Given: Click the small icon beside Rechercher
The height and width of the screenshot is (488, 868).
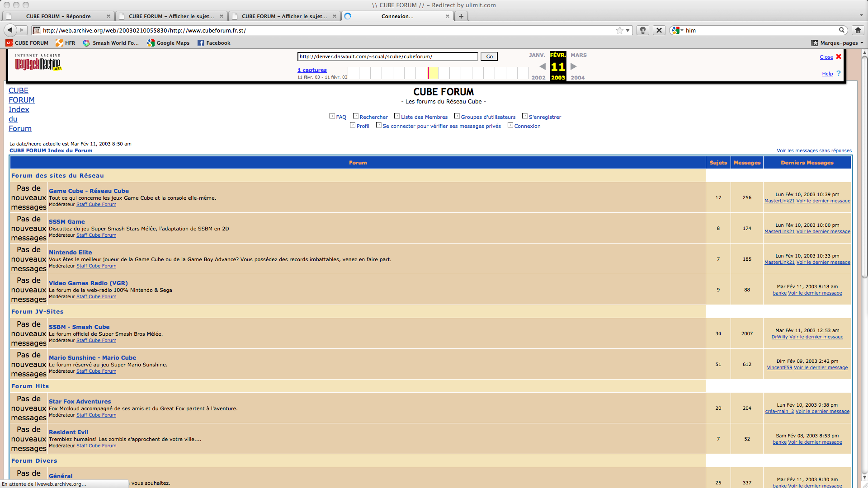Looking at the screenshot, I should (x=356, y=116).
